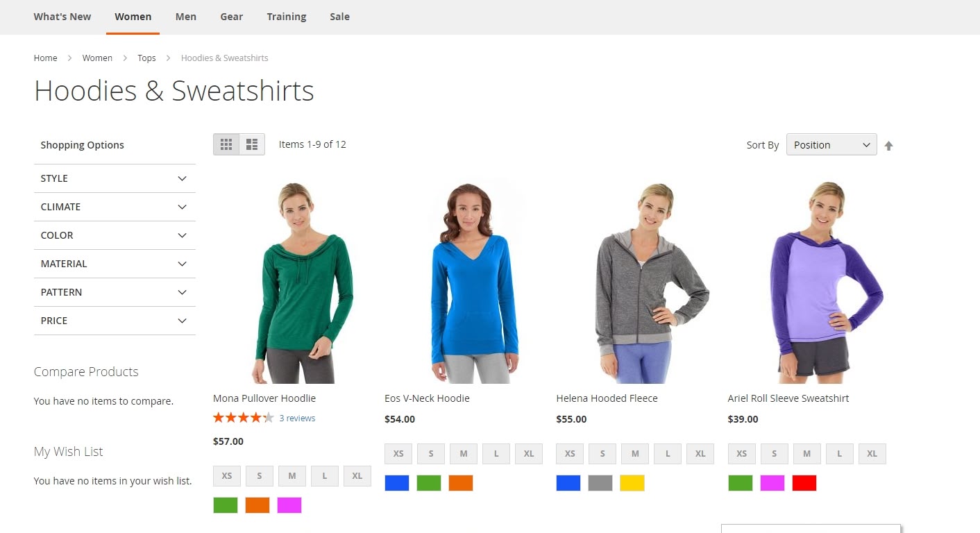Viewport: 980px width, 533px height.
Task: Select size M for Ariel Roll Sleeve Sweatshirt
Action: pyautogui.click(x=806, y=454)
